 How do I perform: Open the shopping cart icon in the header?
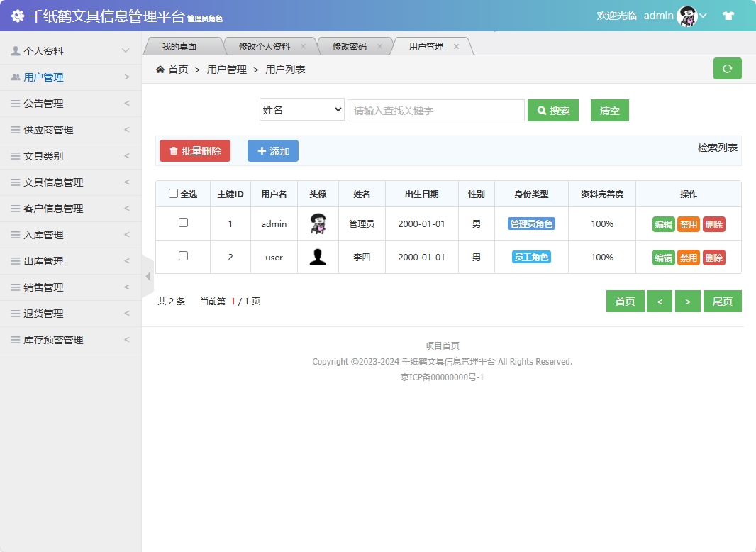click(728, 15)
